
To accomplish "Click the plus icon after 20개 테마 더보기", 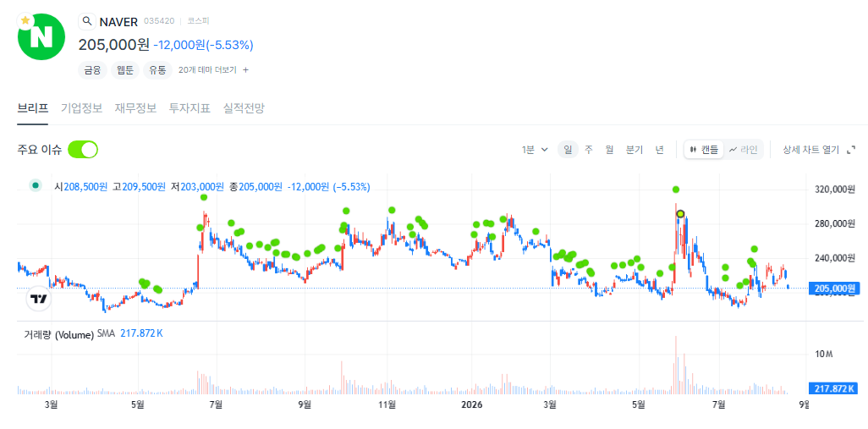I will (246, 70).
